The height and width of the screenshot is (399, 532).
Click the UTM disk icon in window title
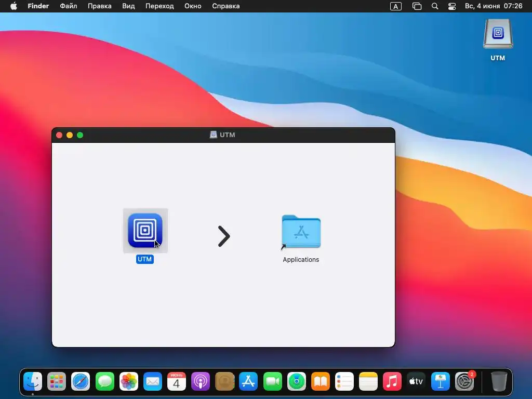click(x=213, y=135)
